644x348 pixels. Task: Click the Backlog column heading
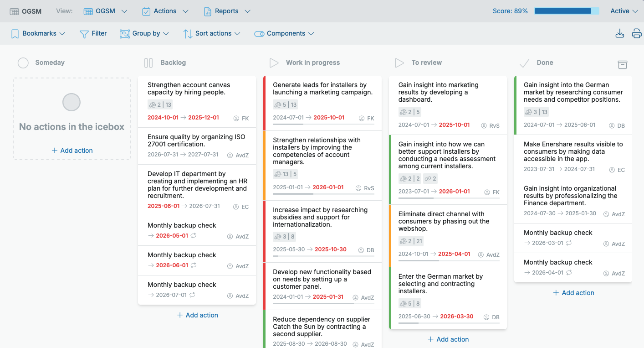pyautogui.click(x=173, y=62)
